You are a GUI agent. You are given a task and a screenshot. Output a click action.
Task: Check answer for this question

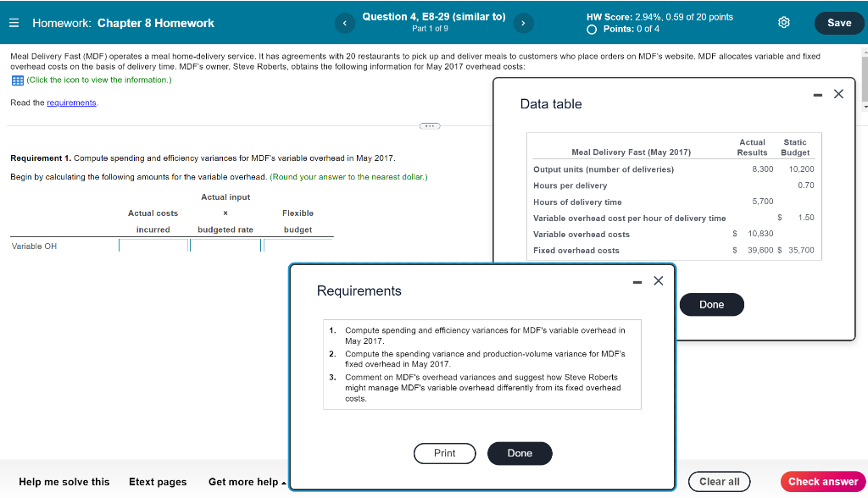[823, 481]
